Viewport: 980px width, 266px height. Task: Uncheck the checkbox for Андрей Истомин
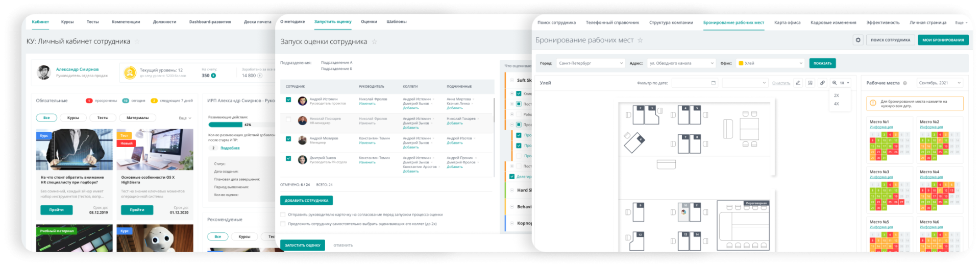point(288,100)
